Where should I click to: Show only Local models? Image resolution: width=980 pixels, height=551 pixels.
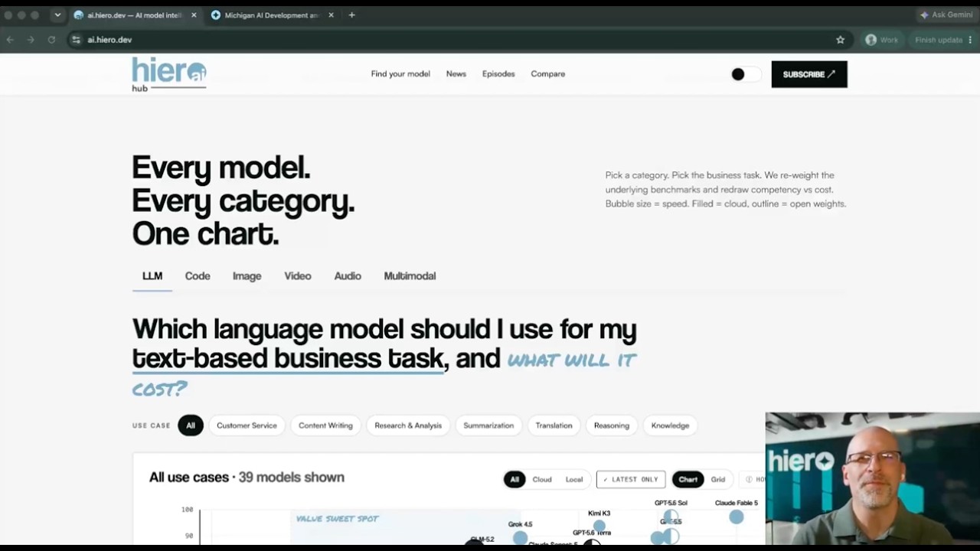[574, 480]
